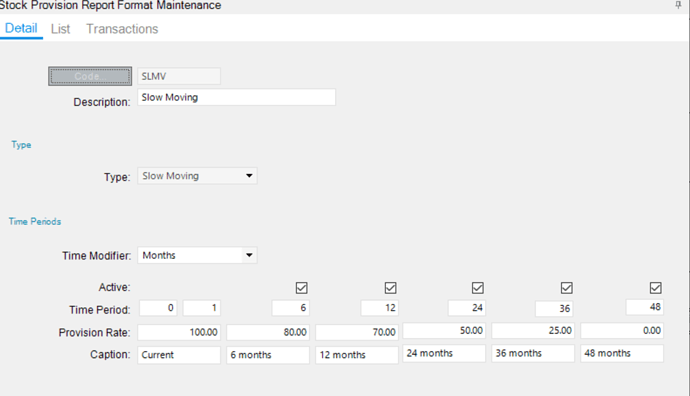
Task: Click the Time Period field showing 6
Action: point(290,308)
